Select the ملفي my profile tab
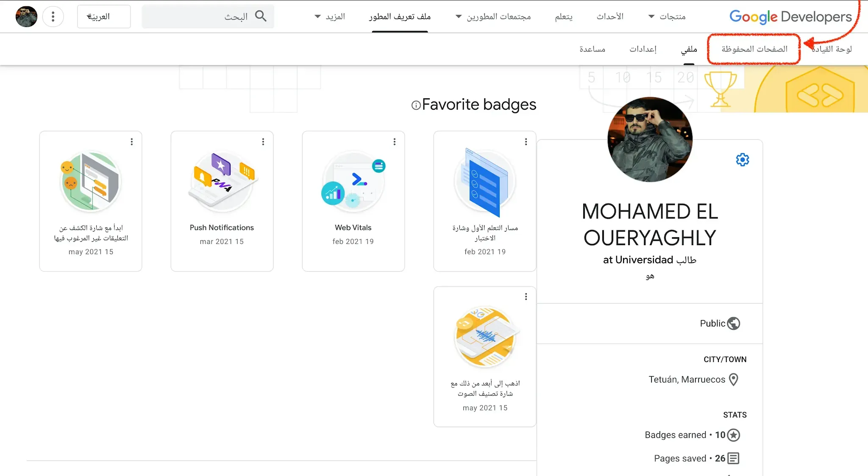This screenshot has width=868, height=476. 689,49
